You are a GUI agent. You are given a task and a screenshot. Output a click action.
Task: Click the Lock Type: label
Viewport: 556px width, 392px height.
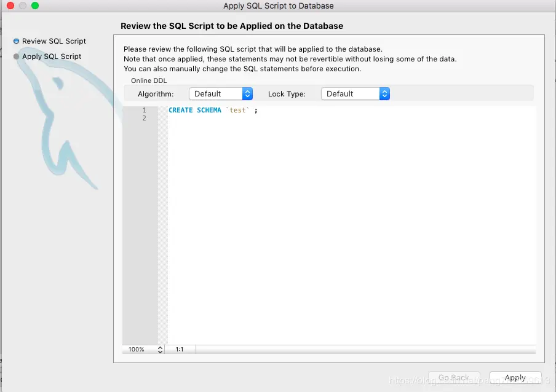pos(287,94)
